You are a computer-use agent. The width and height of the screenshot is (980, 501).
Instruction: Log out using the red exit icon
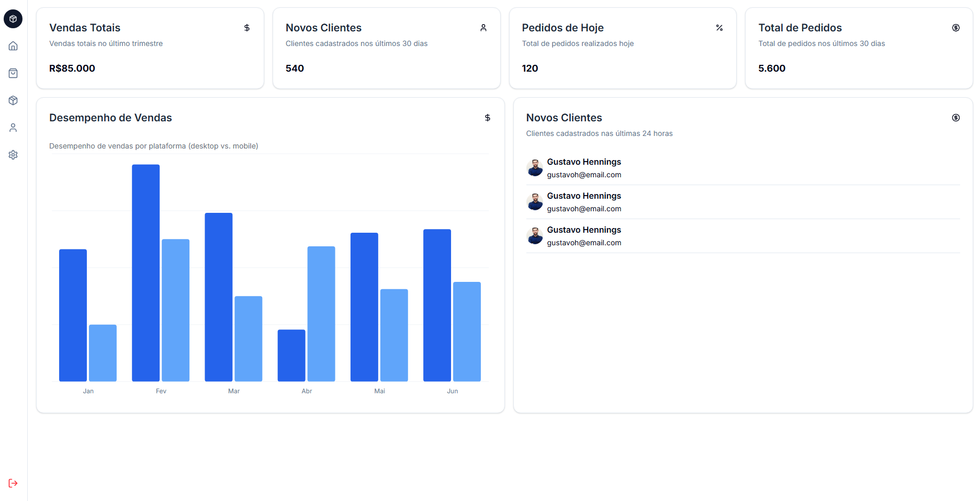coord(13,483)
